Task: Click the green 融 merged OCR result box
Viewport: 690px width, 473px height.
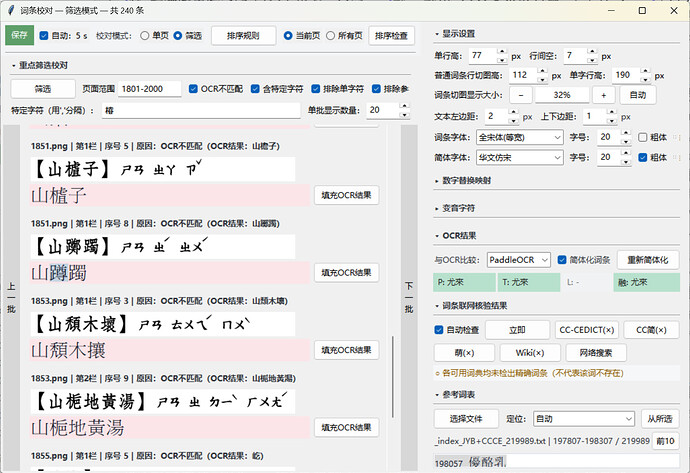Action: click(x=646, y=282)
